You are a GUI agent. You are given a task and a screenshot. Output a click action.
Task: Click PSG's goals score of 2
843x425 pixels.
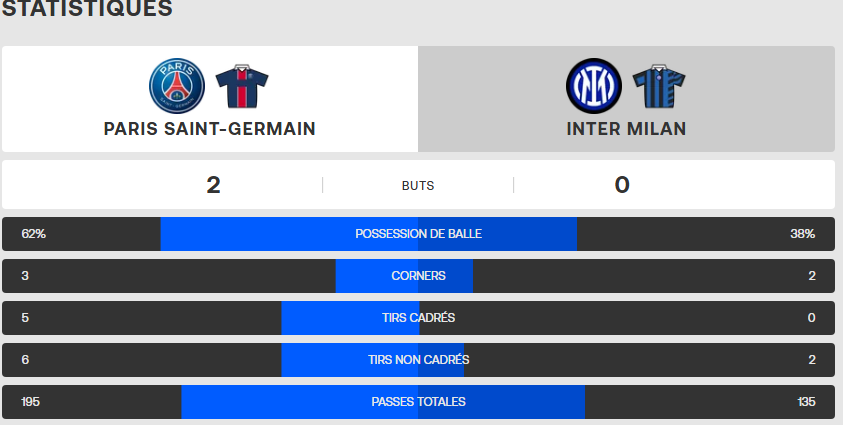coord(213,185)
